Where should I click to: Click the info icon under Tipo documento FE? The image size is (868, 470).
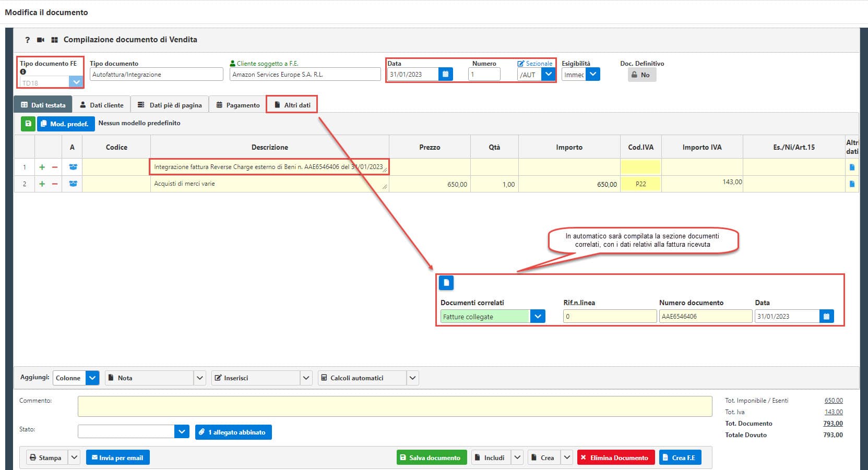(23, 72)
